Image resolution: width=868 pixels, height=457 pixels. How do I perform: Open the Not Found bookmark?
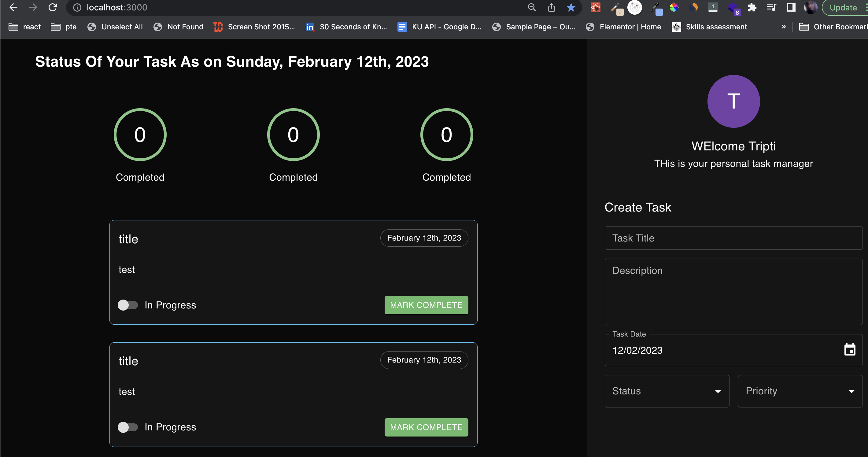pyautogui.click(x=178, y=27)
